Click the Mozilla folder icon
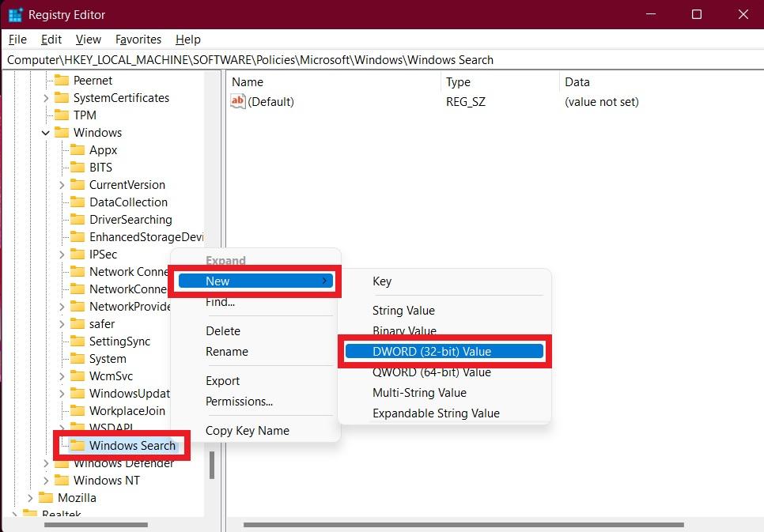 point(46,497)
